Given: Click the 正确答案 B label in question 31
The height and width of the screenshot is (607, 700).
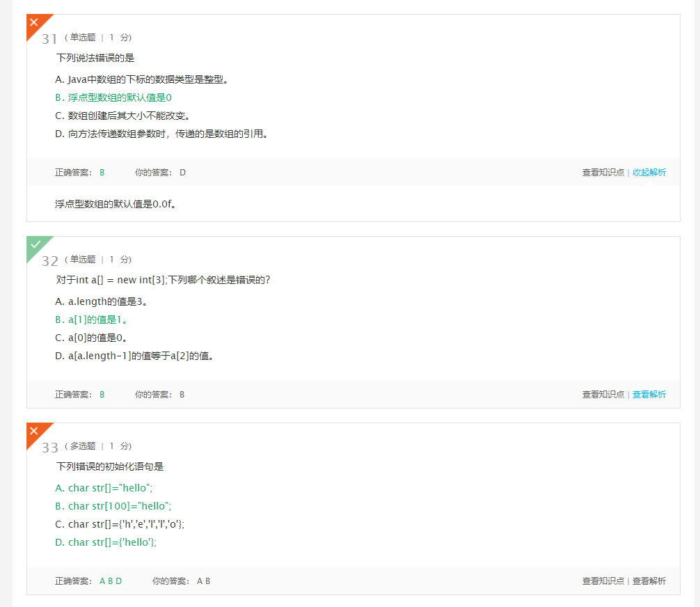Looking at the screenshot, I should [x=80, y=173].
